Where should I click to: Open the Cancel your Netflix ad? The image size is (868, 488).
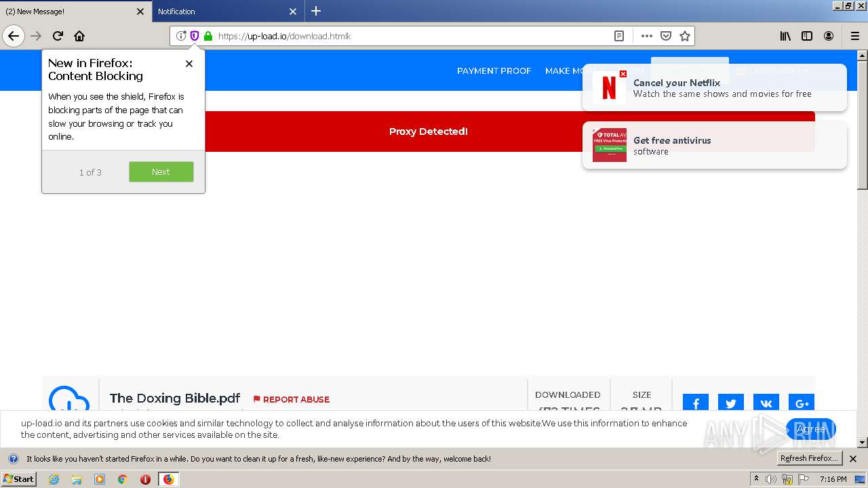click(715, 88)
